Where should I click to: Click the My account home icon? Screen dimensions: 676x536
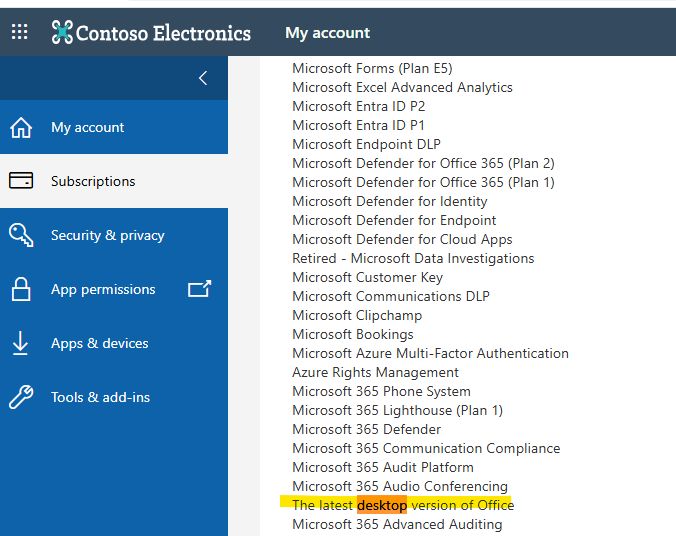pyautogui.click(x=21, y=128)
